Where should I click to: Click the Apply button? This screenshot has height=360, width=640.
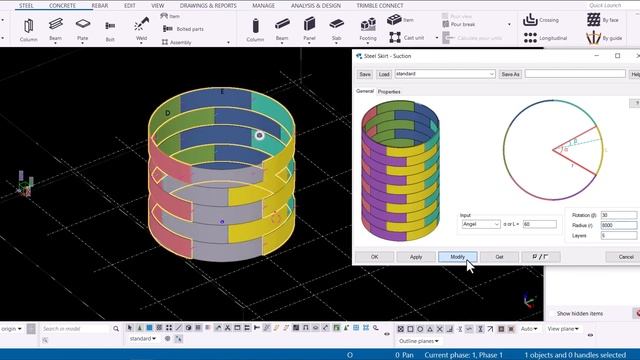coord(416,257)
